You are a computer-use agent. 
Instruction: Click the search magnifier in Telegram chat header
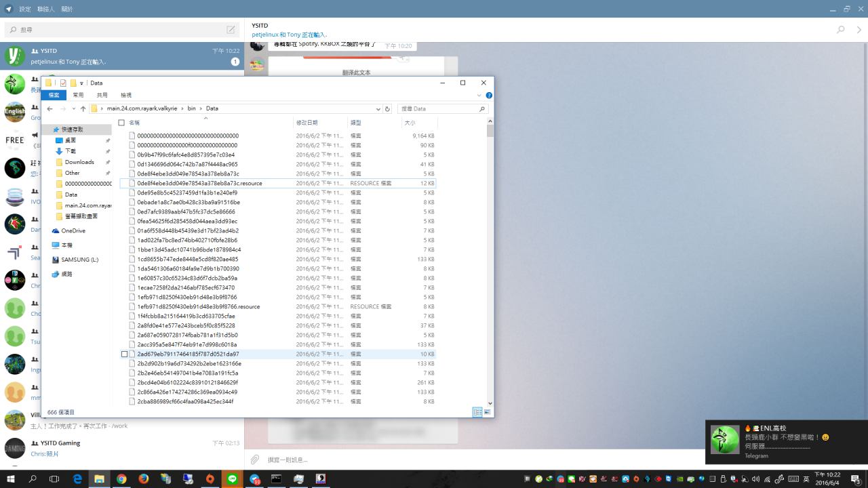841,30
